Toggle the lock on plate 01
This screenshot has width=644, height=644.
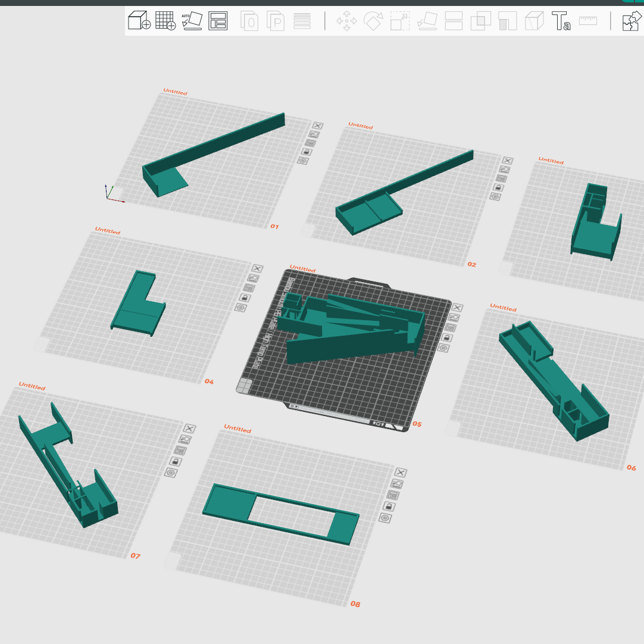tap(305, 152)
